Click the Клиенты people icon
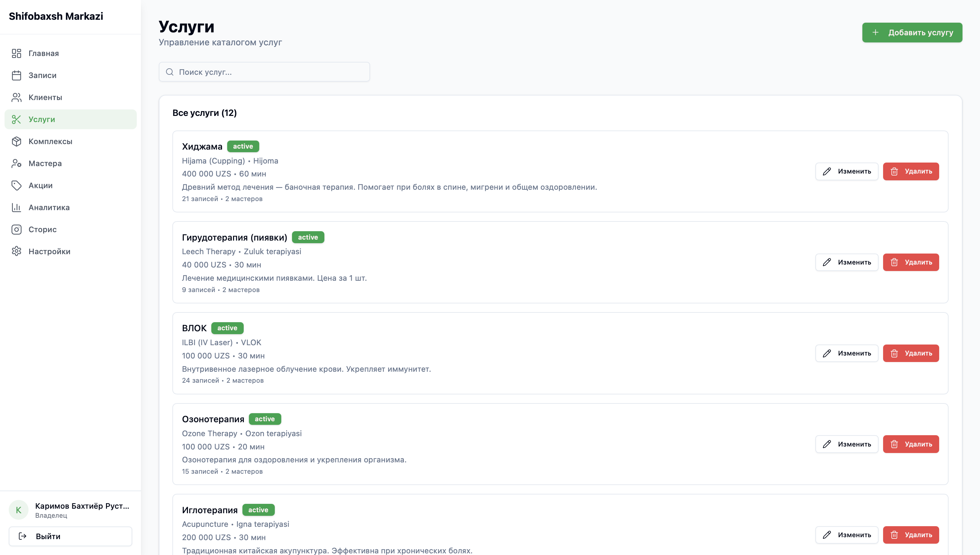 17,97
